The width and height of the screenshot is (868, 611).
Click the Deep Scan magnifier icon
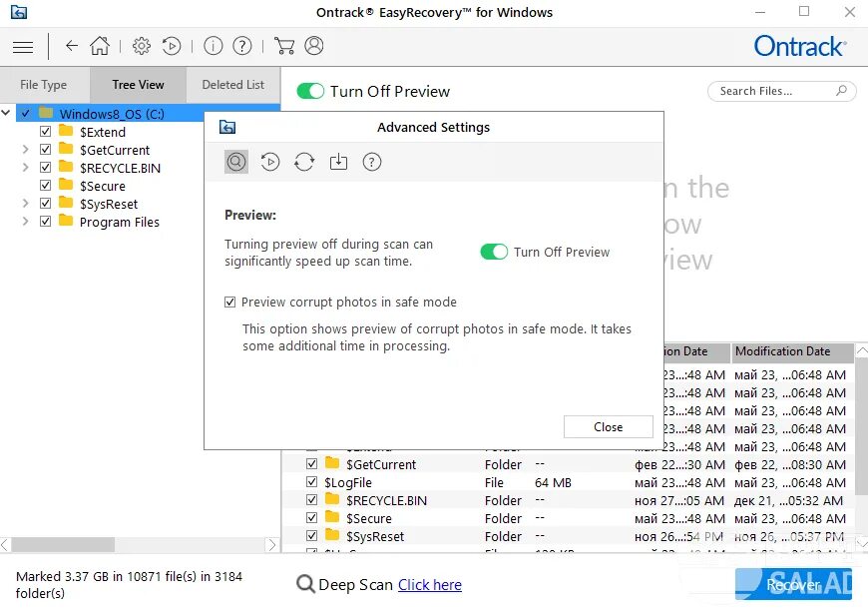[305, 584]
